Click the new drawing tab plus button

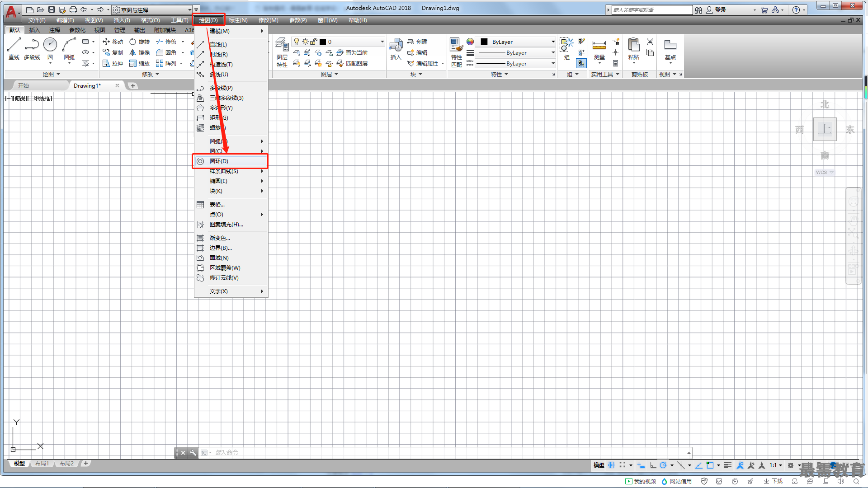tap(132, 85)
